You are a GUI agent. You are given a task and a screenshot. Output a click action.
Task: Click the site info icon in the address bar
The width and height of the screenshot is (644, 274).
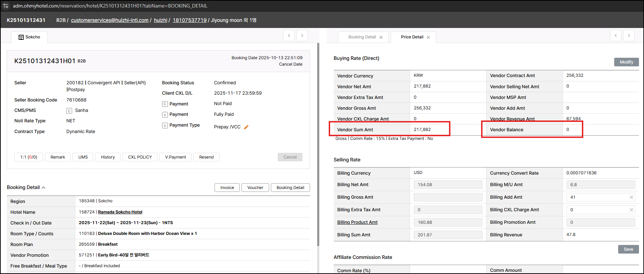click(6, 6)
